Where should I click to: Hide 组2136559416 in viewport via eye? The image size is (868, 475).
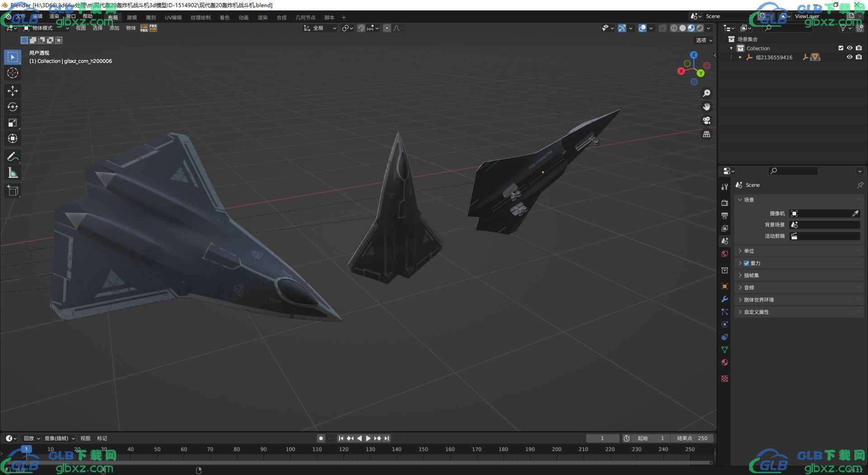[849, 57]
